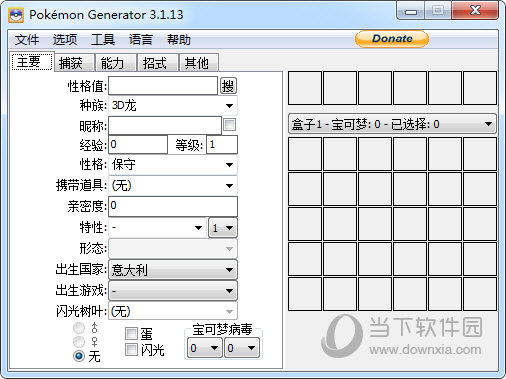The width and height of the screenshot is (506, 379).
Task: Open the 特性 ability dropdown
Action: pyautogui.click(x=157, y=228)
